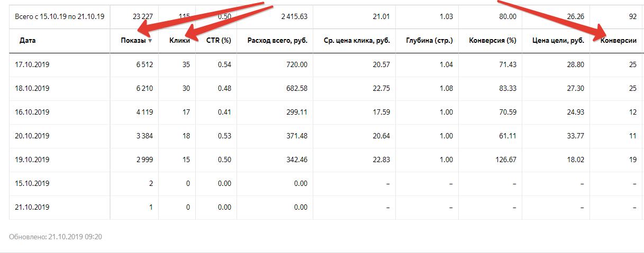Click average click price 17.59

pyautogui.click(x=381, y=112)
